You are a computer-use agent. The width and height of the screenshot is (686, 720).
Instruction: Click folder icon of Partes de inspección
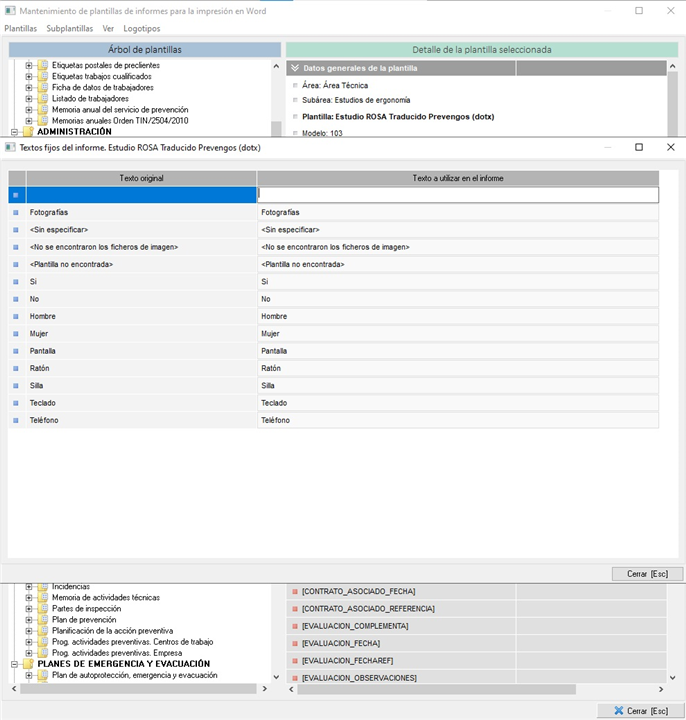tap(43, 608)
